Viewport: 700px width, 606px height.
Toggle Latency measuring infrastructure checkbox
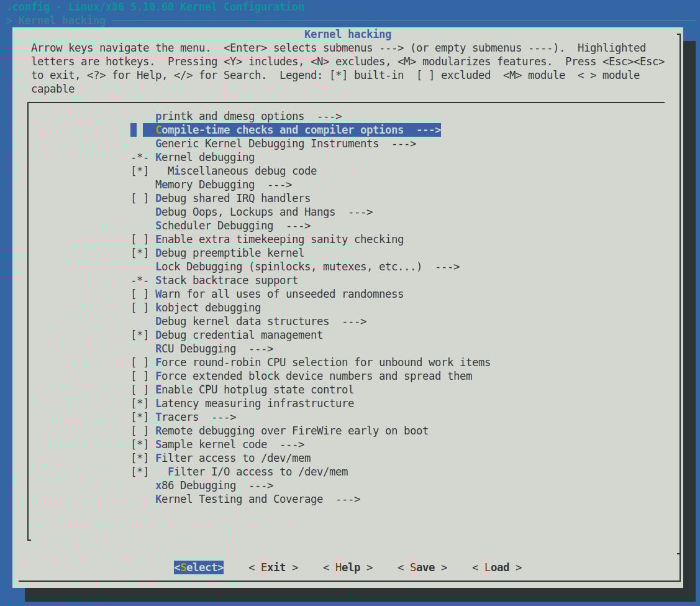click(x=140, y=403)
